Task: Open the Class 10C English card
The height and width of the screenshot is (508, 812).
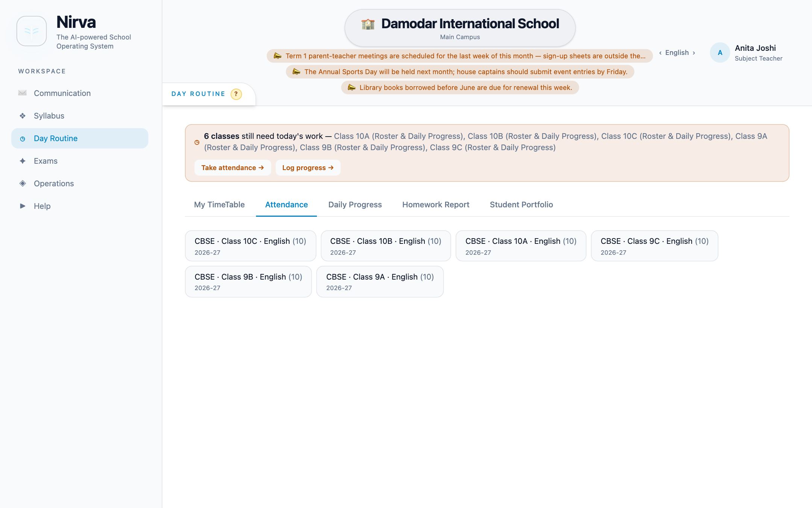Action: coord(250,246)
